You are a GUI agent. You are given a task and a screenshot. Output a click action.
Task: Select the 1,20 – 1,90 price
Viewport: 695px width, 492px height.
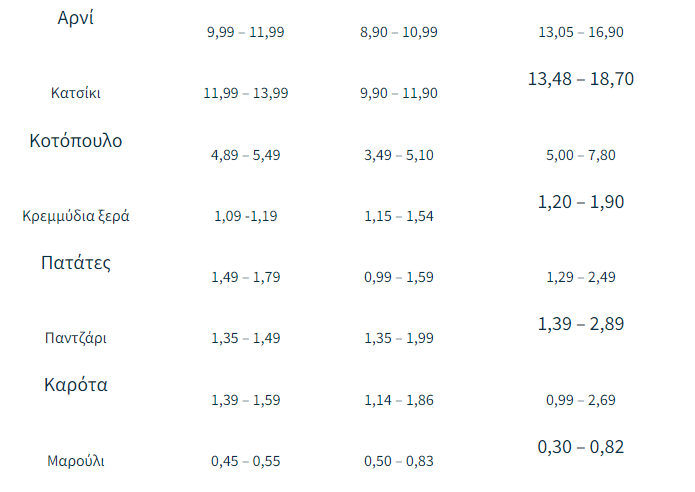coord(581,202)
